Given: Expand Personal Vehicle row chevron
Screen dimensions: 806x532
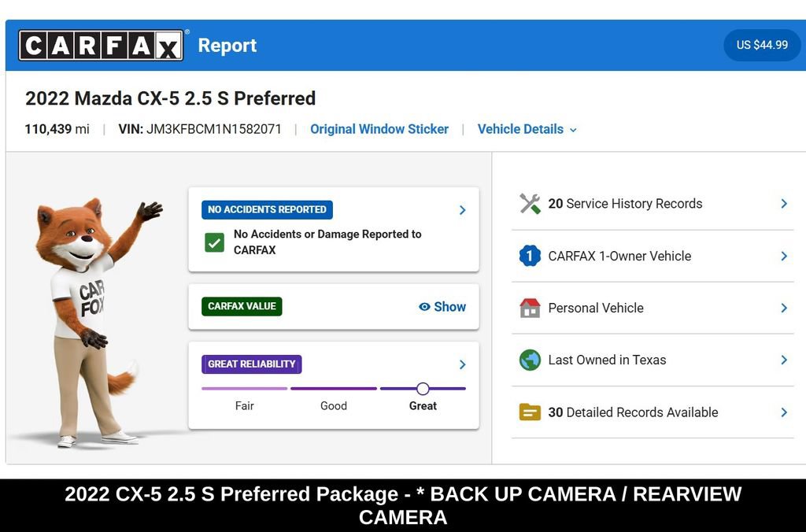Looking at the screenshot, I should (784, 308).
